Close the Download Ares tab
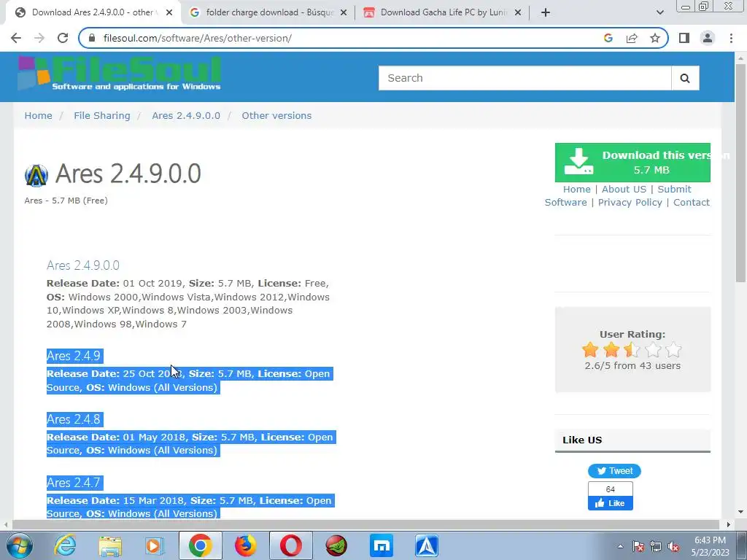This screenshot has width=747, height=560. [169, 12]
